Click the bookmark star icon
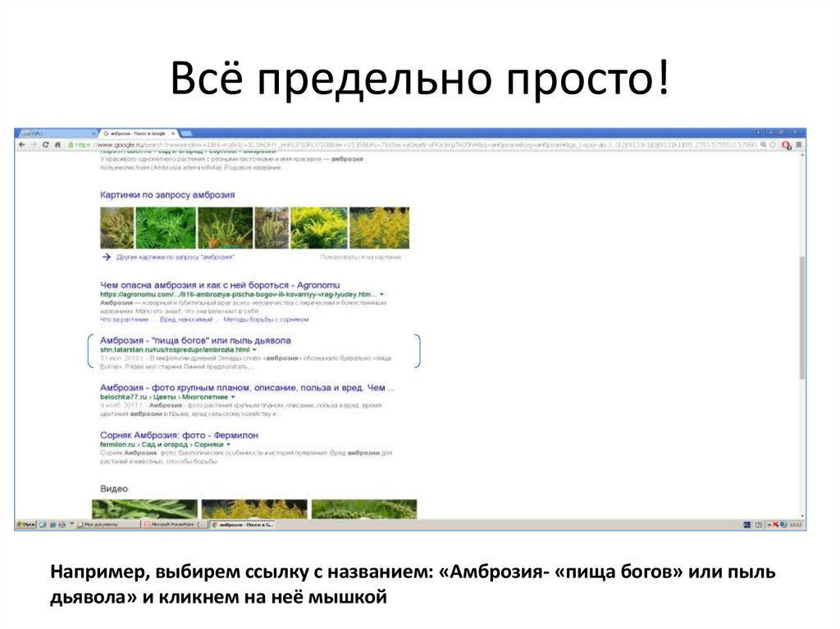Image resolution: width=840 pixels, height=629 pixels. click(773, 144)
